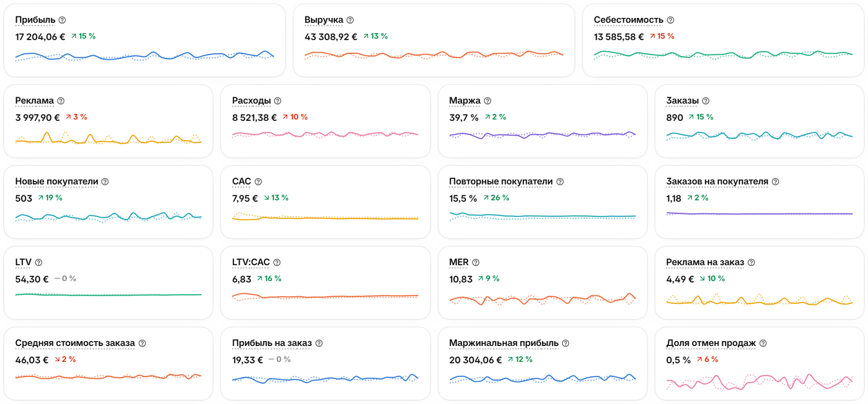This screenshot has height=404, width=868.
Task: Click the help icon next to Прибыль
Action: coord(62,20)
